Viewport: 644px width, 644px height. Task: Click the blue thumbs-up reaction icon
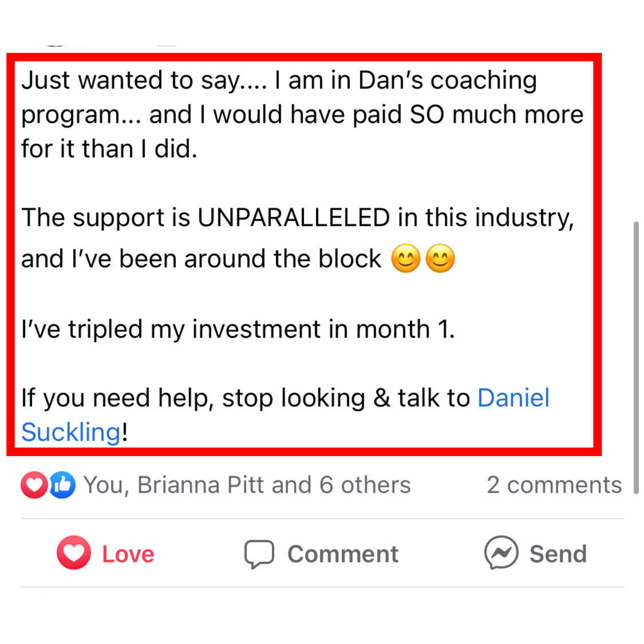pos(63,485)
